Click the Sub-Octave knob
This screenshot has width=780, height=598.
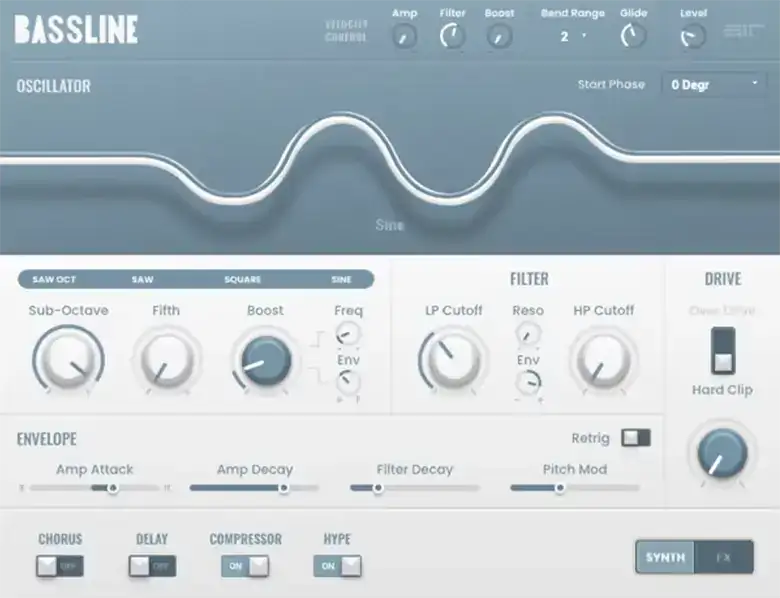coord(69,360)
